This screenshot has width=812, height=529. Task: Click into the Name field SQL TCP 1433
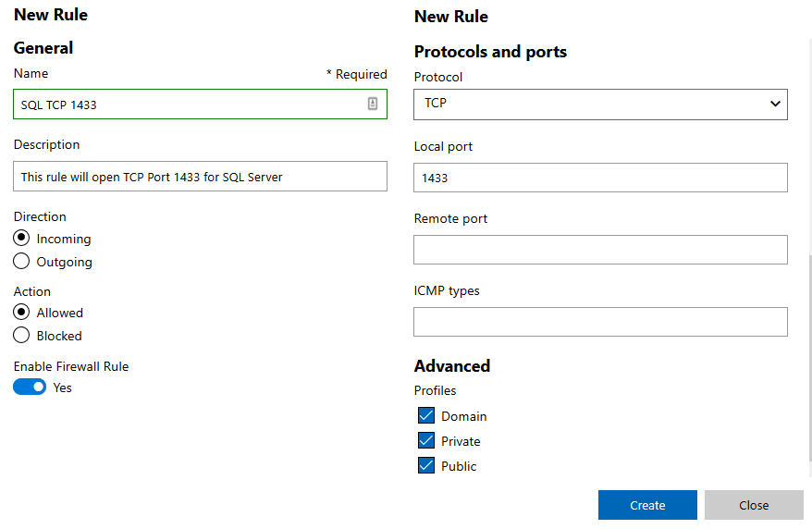(200, 104)
